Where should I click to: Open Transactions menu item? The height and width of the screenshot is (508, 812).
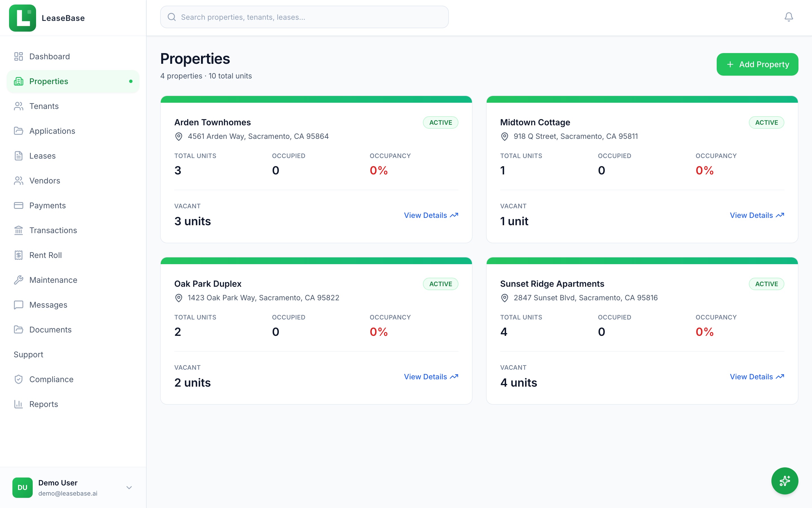(x=73, y=230)
